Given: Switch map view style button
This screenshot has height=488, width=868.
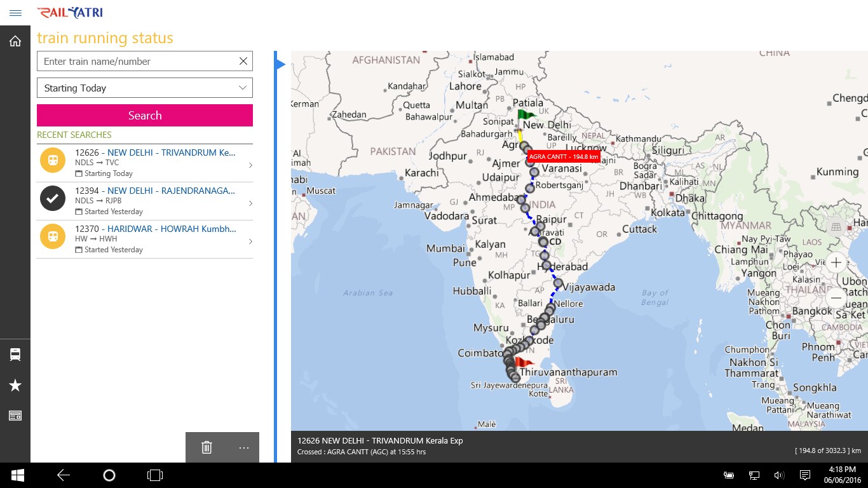Looking at the screenshot, I should click(836, 227).
